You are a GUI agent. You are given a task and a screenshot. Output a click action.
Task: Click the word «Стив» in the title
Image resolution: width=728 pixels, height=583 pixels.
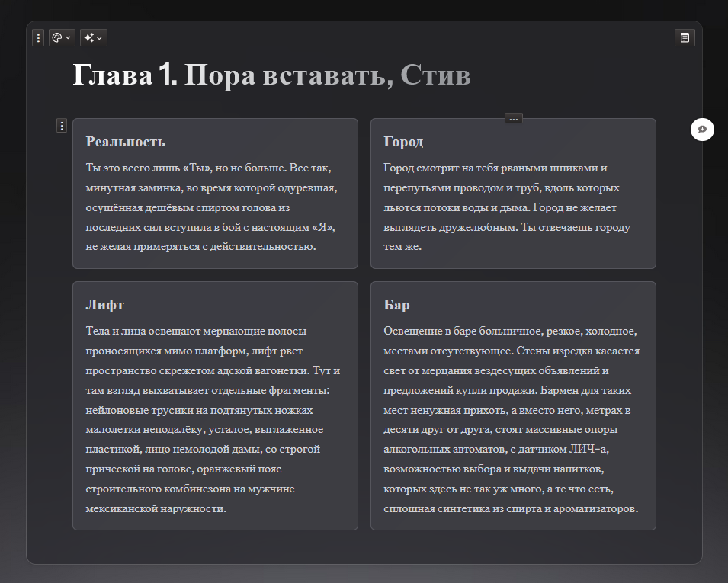435,75
